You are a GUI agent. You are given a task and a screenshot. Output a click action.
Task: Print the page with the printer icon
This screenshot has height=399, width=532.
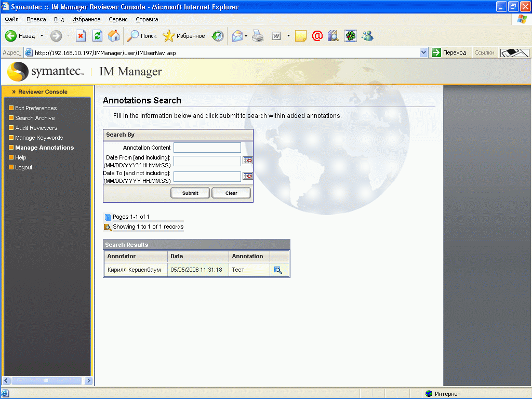[258, 36]
